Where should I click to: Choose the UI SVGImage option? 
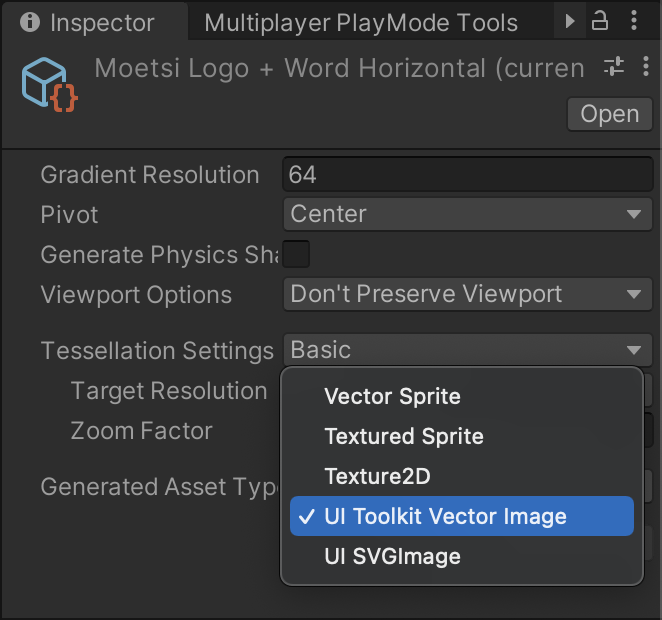[392, 556]
